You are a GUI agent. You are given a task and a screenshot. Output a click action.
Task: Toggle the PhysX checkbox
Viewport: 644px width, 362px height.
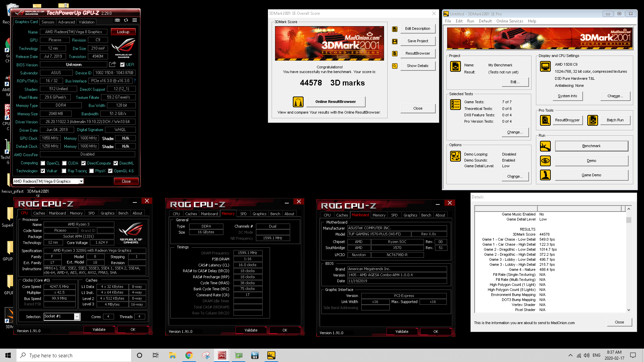click(x=91, y=171)
